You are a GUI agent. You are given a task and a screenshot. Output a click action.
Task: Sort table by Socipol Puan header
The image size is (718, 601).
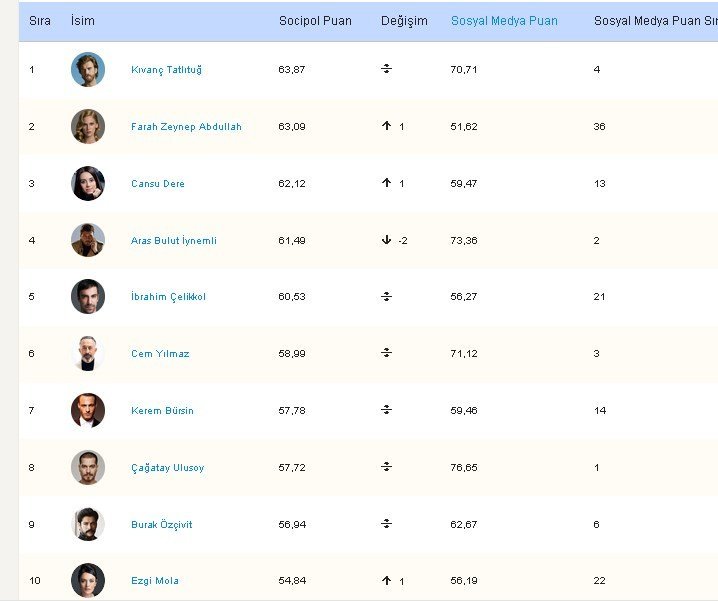315,21
